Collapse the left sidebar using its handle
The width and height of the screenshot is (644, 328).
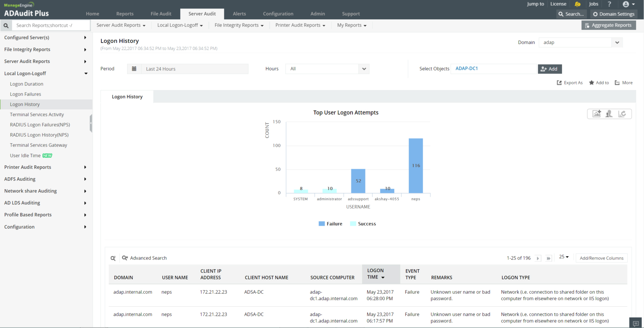pyautogui.click(x=91, y=123)
